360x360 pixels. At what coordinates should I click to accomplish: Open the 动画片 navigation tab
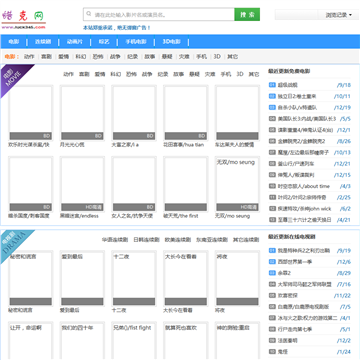[x=74, y=42]
